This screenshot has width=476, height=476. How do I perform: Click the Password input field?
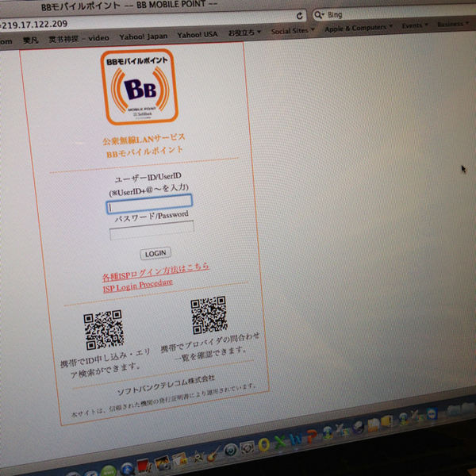pyautogui.click(x=152, y=230)
